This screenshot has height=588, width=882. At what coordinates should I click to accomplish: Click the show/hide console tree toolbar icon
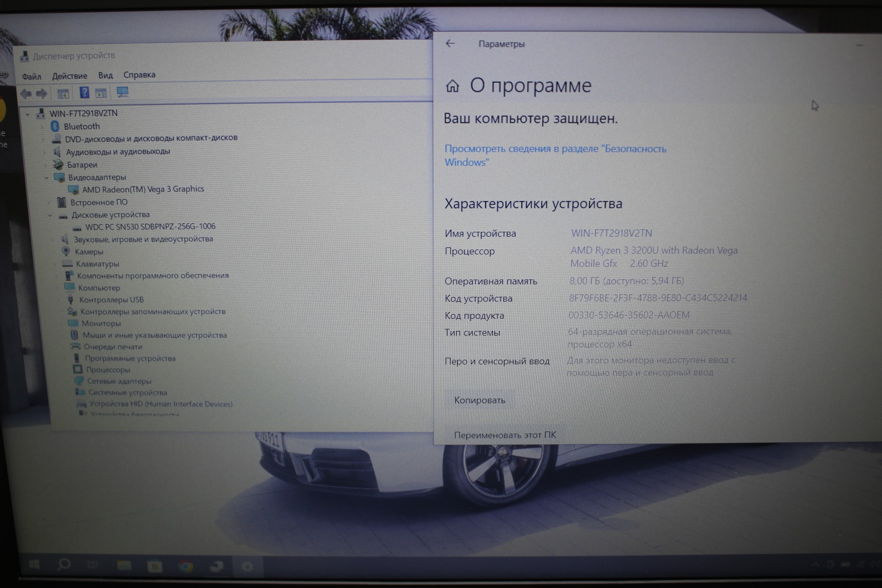[x=63, y=94]
